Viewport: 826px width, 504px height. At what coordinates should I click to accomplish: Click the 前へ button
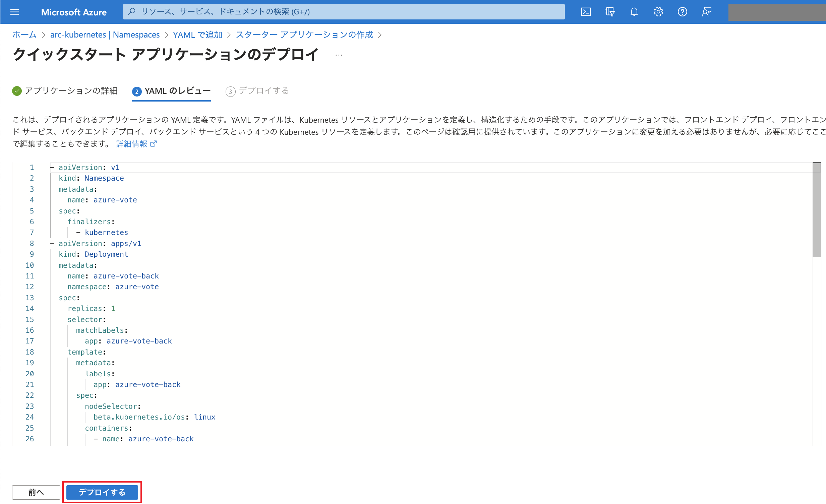[x=36, y=492]
